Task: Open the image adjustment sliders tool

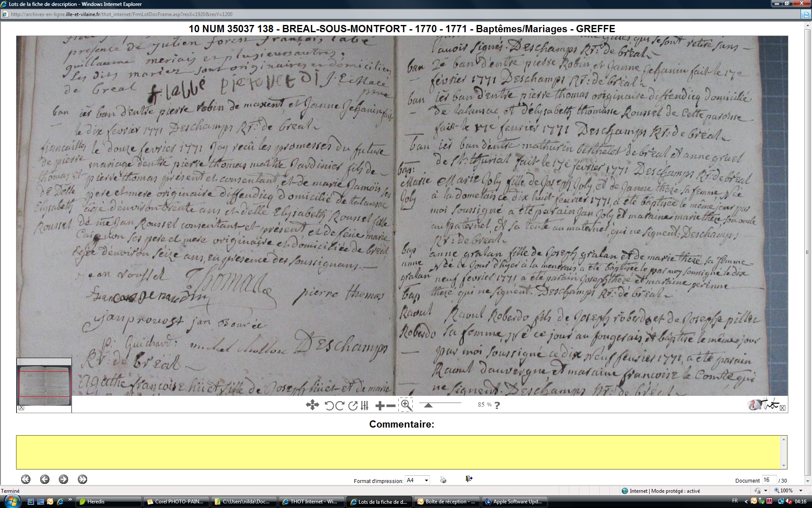Action: [x=365, y=406]
